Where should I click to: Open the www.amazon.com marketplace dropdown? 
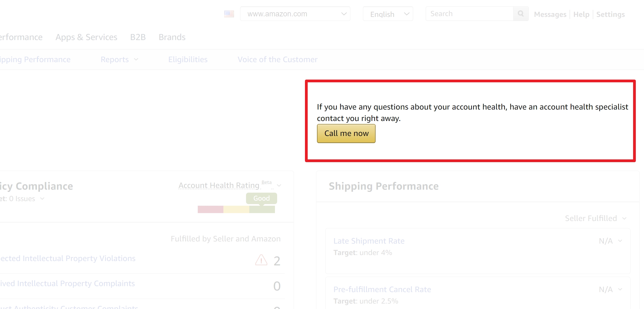tap(295, 14)
